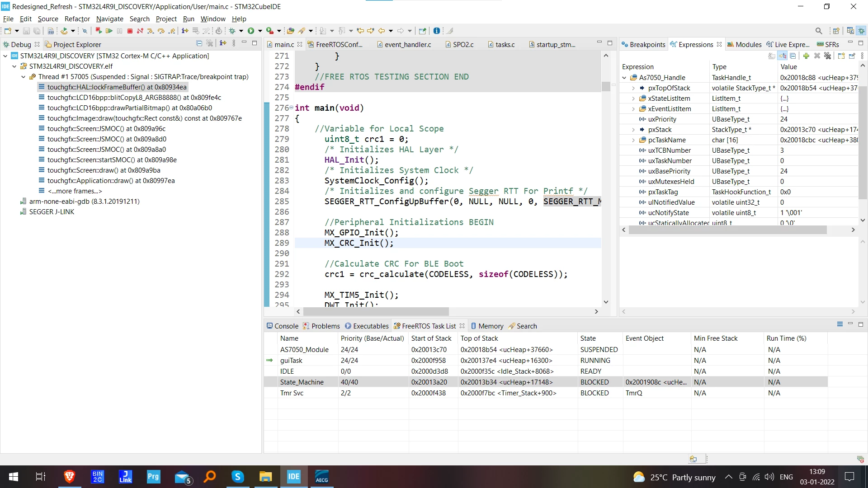The width and height of the screenshot is (868, 488).
Task: Click the Disconnect debug toolbar icon
Action: pyautogui.click(x=140, y=31)
